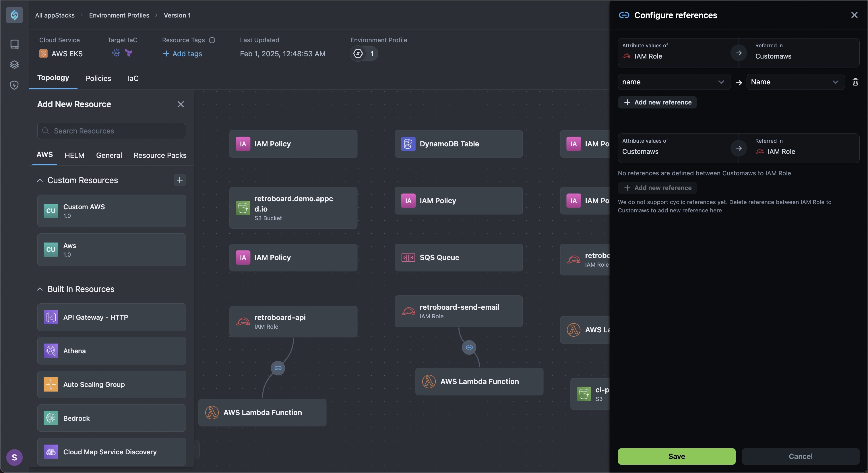Open the name source attribute dropdown
Viewport: 868px width, 473px height.
click(674, 82)
